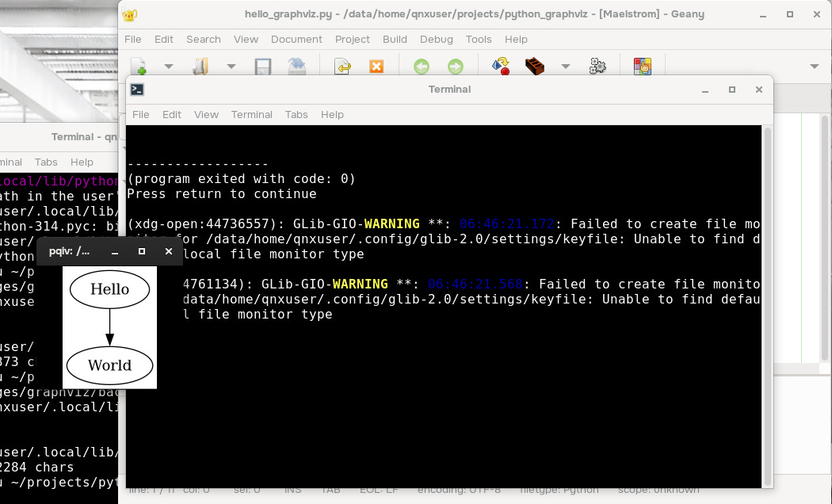The width and height of the screenshot is (832, 504).
Task: Open the Project menu in Geany
Action: click(353, 39)
